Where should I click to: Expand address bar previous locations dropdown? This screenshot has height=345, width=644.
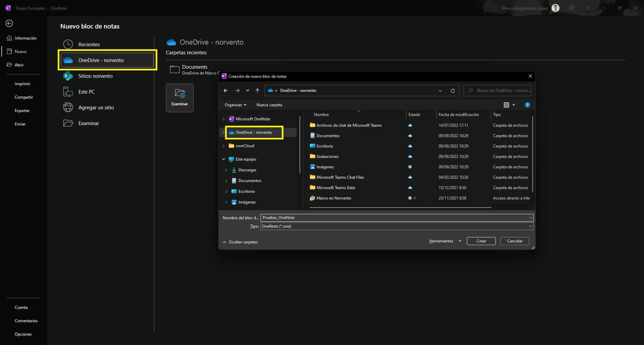(x=440, y=91)
